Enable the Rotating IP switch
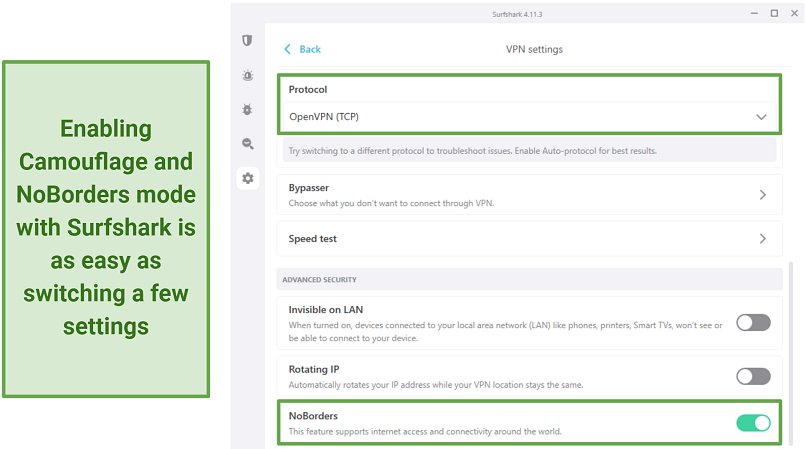This screenshot has height=449, width=806. [753, 376]
